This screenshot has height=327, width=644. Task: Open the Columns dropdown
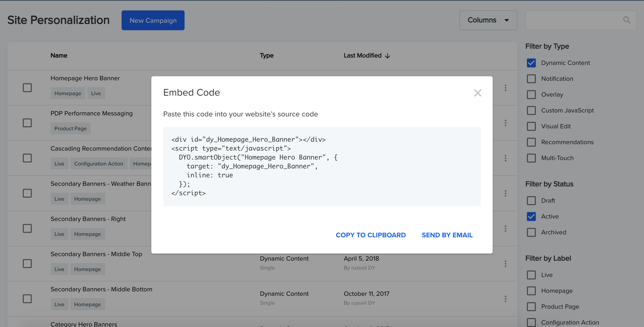tap(488, 20)
